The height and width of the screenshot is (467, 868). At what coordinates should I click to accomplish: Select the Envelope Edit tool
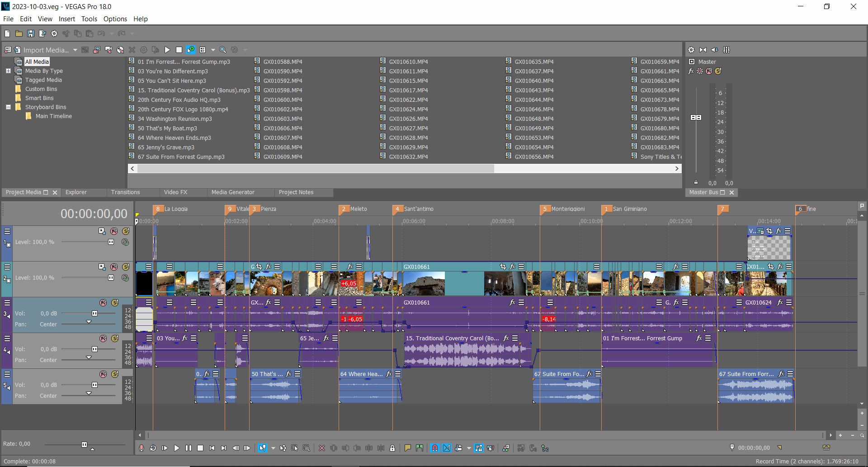click(283, 448)
